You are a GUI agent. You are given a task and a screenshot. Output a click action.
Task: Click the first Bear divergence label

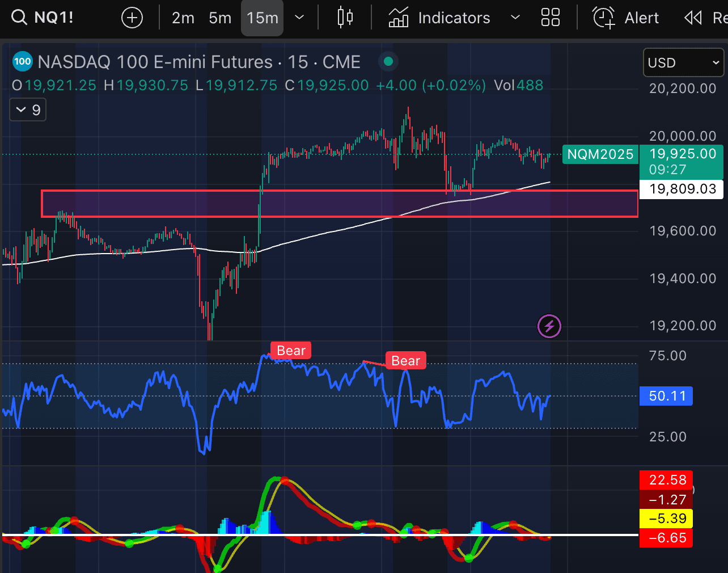coord(291,351)
